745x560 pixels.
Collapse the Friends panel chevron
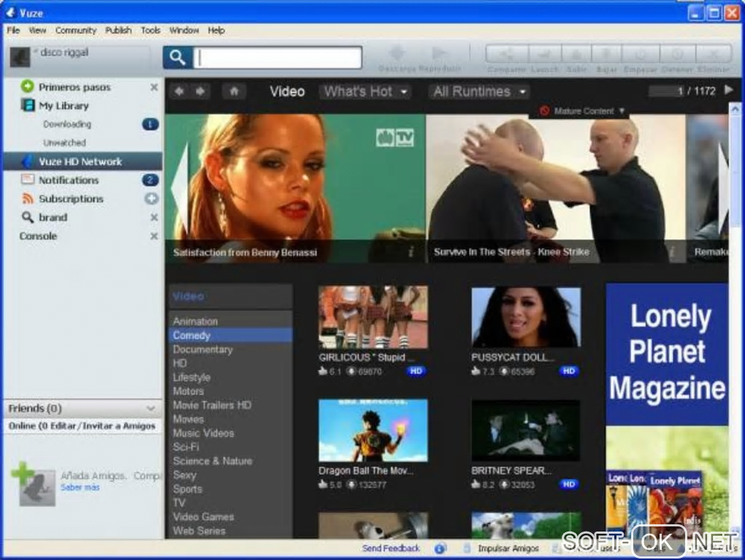pos(150,408)
